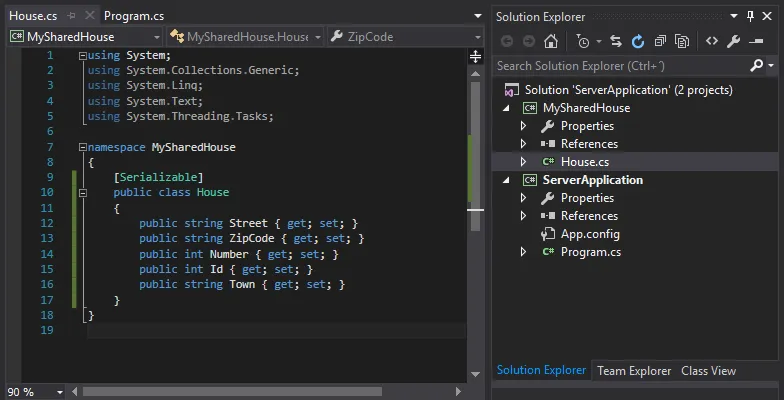784x400 pixels.
Task: Open the search options dropdown arrow
Action: [x=771, y=66]
